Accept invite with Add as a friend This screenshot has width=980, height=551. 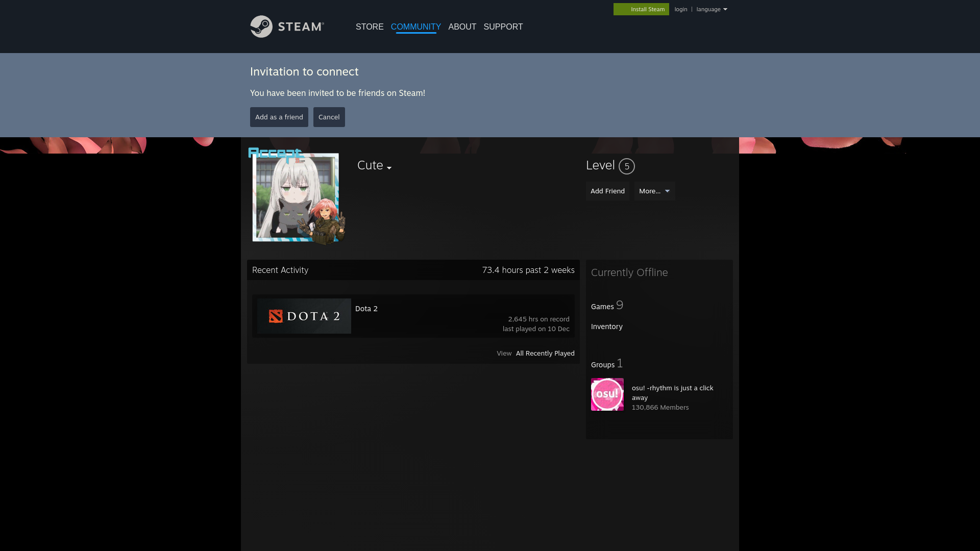point(279,117)
